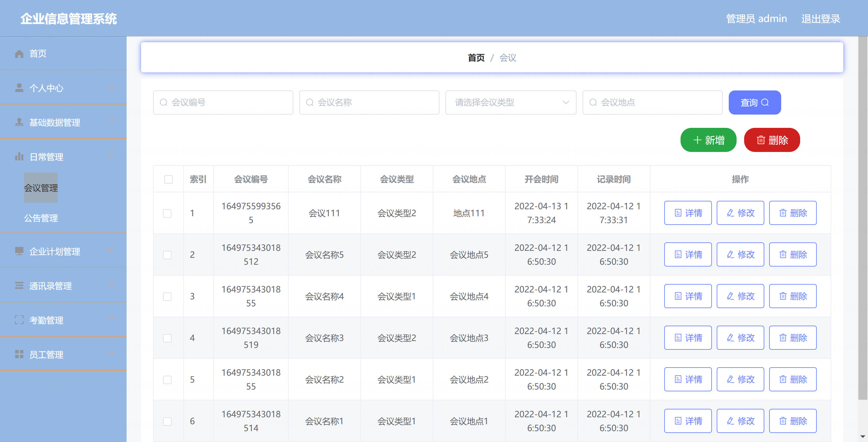Click trash icon in 会议名称5 删除 button

coord(783,254)
